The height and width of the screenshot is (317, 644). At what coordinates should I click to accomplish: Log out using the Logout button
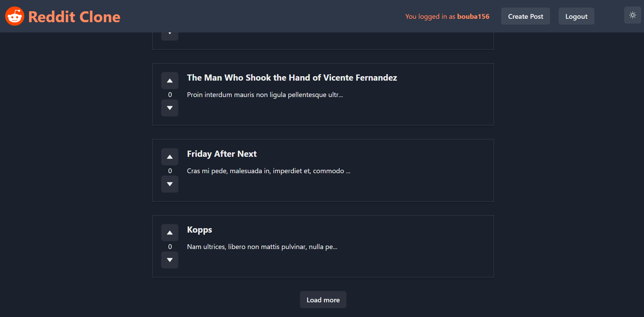(576, 16)
